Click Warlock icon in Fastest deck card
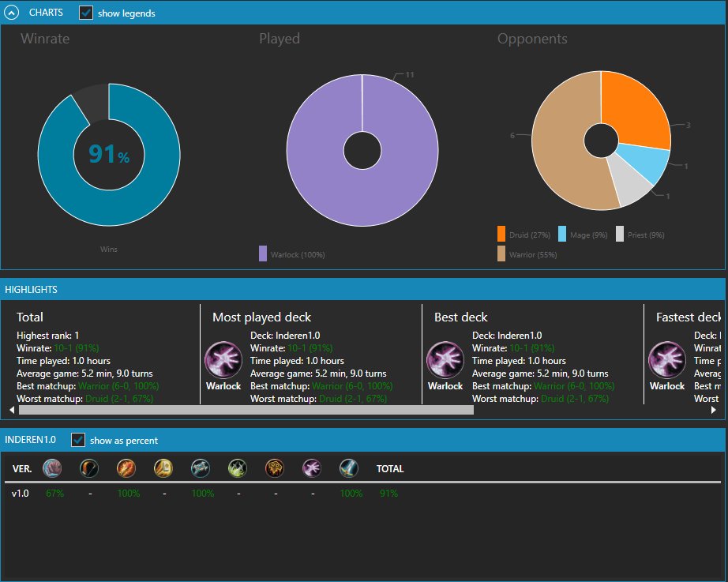The width and height of the screenshot is (728, 582). pos(667,360)
